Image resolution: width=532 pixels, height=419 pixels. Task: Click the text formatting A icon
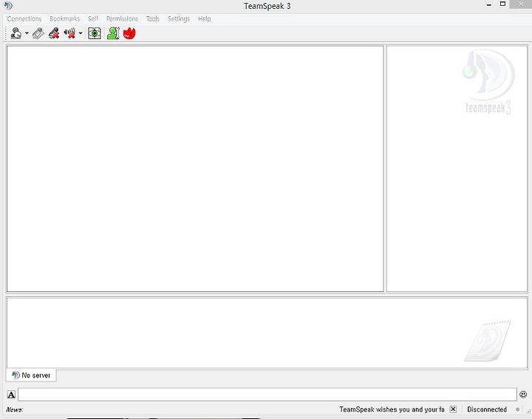pyautogui.click(x=11, y=395)
